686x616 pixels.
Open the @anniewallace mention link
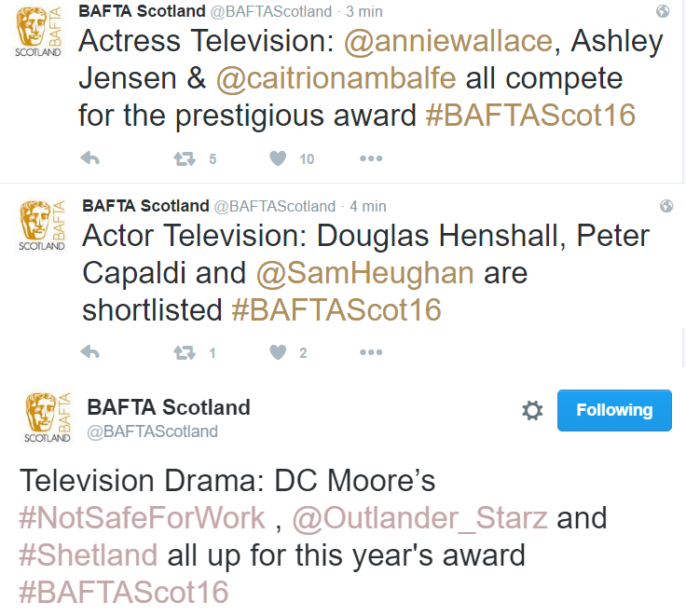[x=448, y=41]
